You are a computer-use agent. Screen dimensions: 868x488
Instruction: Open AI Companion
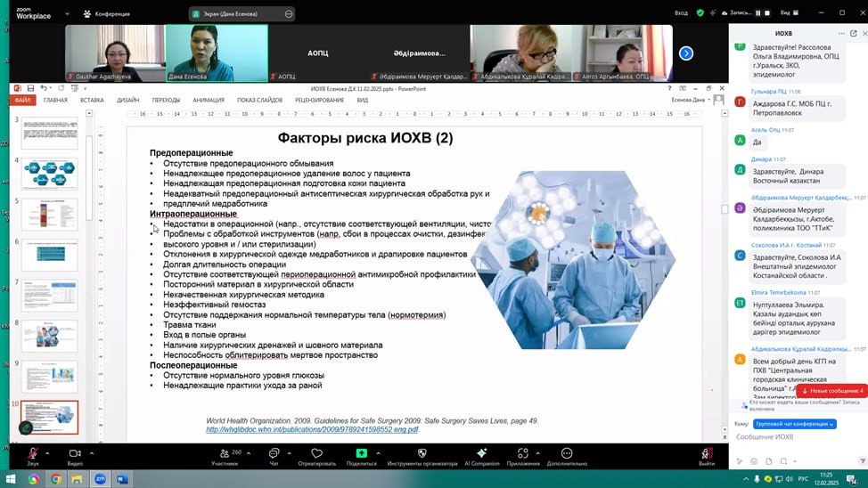pyautogui.click(x=481, y=453)
